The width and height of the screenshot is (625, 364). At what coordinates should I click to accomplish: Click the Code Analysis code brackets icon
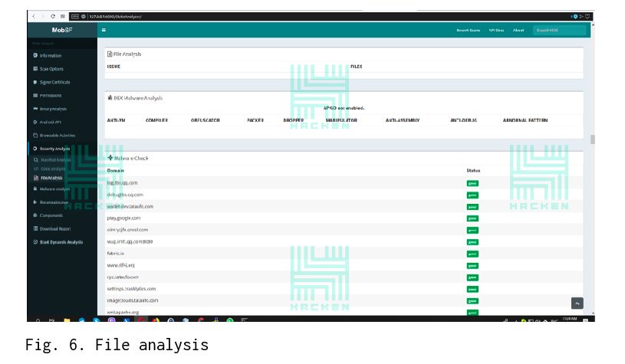pyautogui.click(x=36, y=169)
